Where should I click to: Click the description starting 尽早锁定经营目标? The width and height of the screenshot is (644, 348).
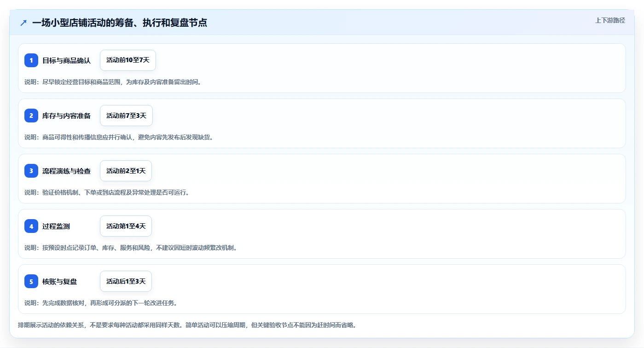[x=113, y=82]
